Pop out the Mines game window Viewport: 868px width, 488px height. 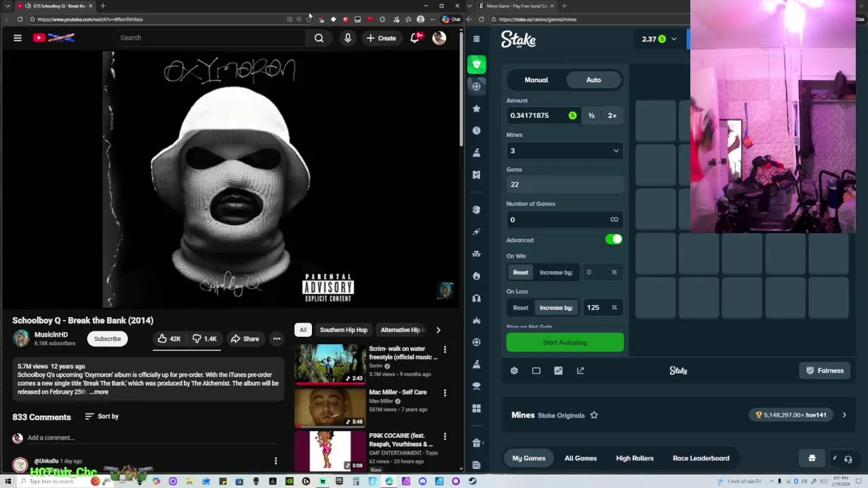coord(580,371)
